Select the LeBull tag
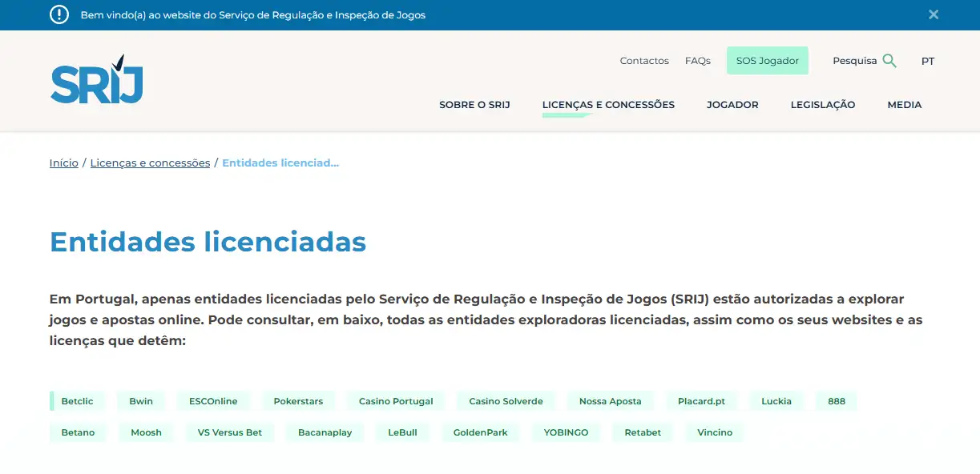 pos(402,432)
